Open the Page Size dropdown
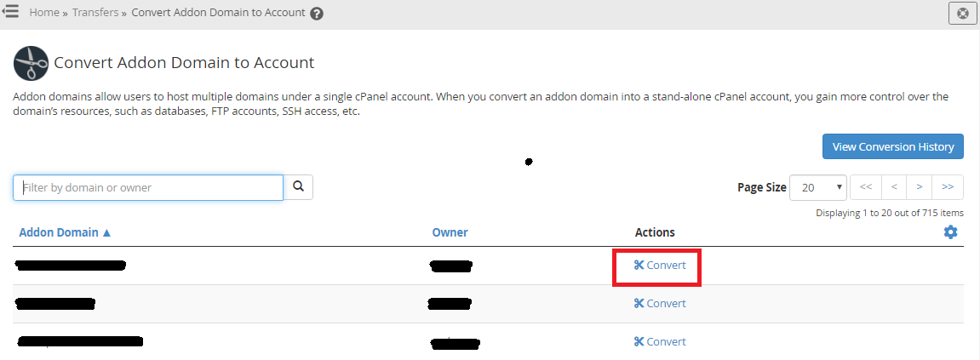The width and height of the screenshot is (980, 360). click(x=818, y=187)
